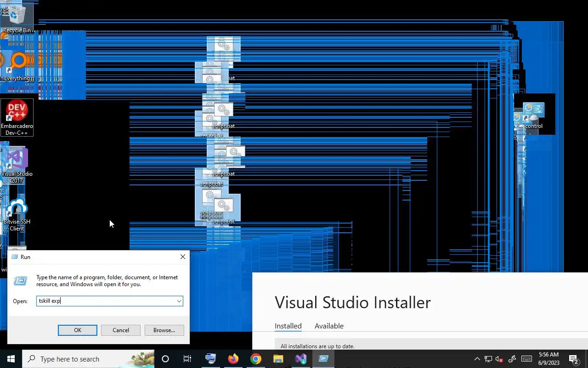Click the Cortana circle on the taskbar
588x368 pixels.
pos(165,359)
